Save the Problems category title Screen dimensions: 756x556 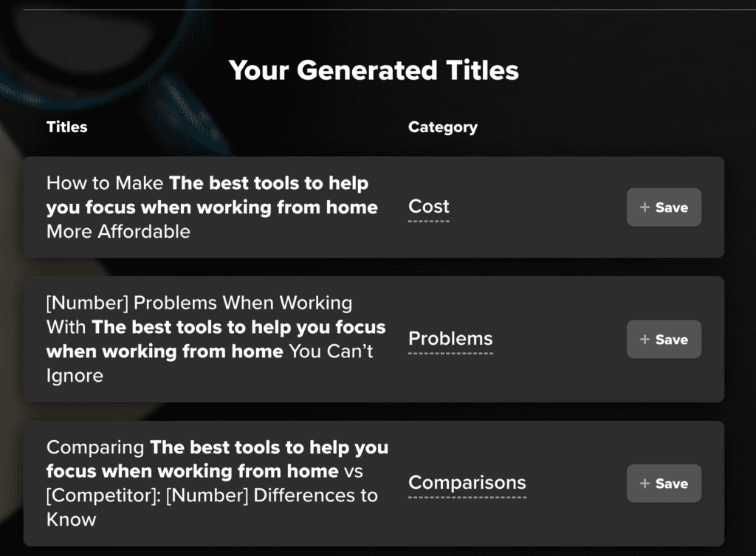[664, 340]
